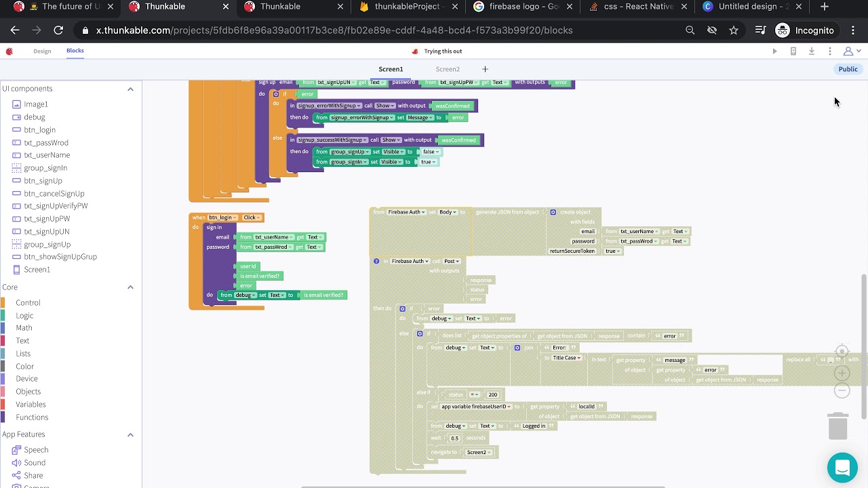The width and height of the screenshot is (868, 488).
Task: Open the Variables blocks category
Action: [x=31, y=405]
